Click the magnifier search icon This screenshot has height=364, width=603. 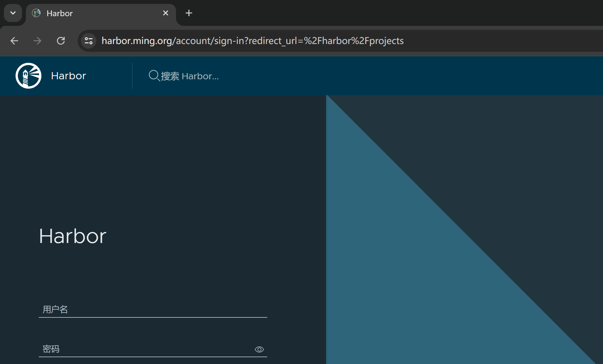tap(154, 76)
